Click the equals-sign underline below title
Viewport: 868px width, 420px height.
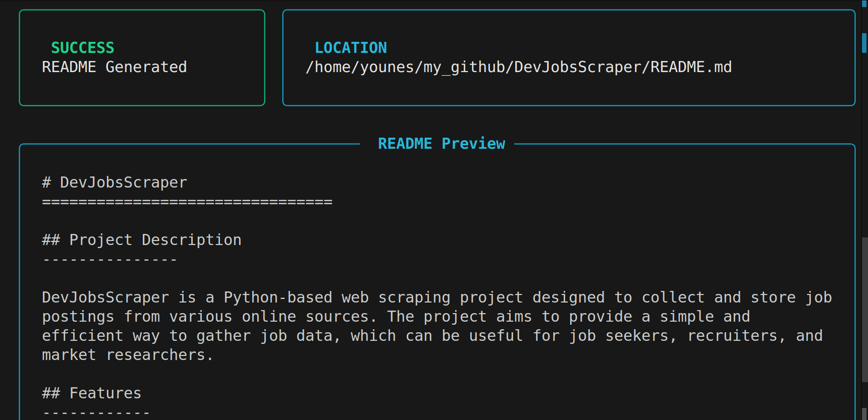click(187, 202)
